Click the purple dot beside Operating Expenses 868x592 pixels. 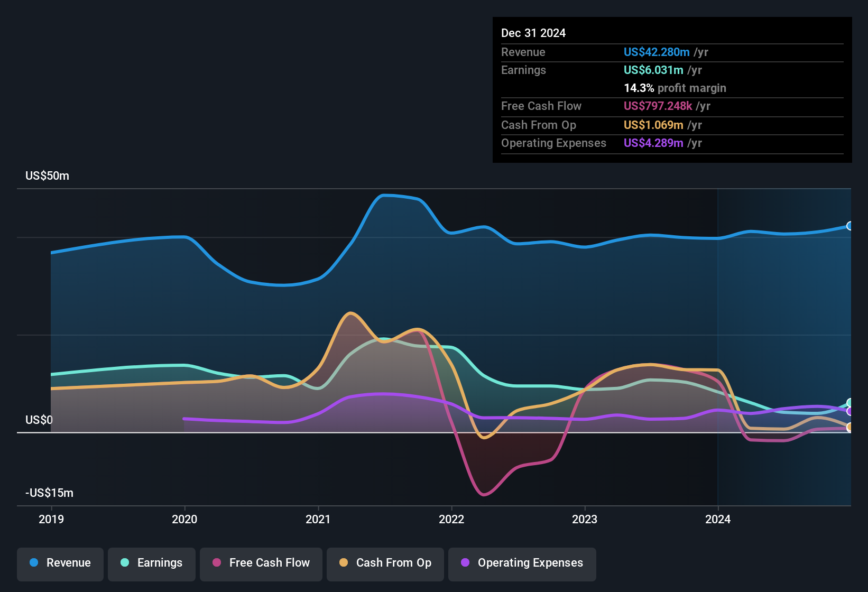pyautogui.click(x=465, y=563)
